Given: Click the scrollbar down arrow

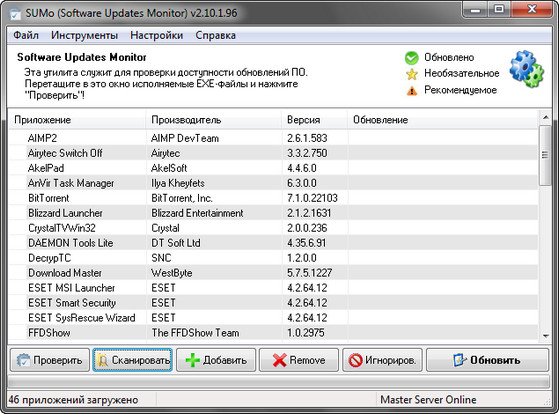Looking at the screenshot, I should (545, 336).
